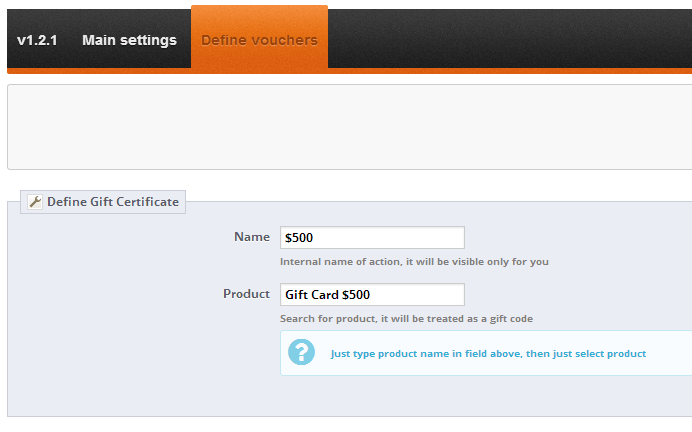Image resolution: width=692 pixels, height=432 pixels.
Task: Click the Product field label
Action: coord(246,294)
